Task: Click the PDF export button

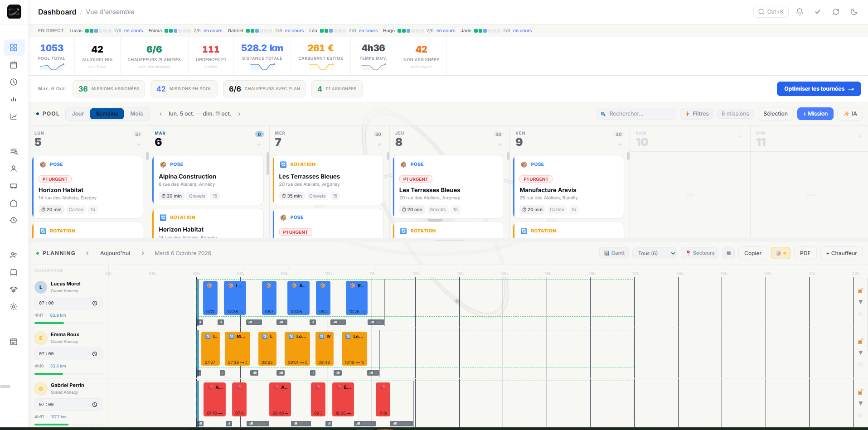Action: pos(805,253)
